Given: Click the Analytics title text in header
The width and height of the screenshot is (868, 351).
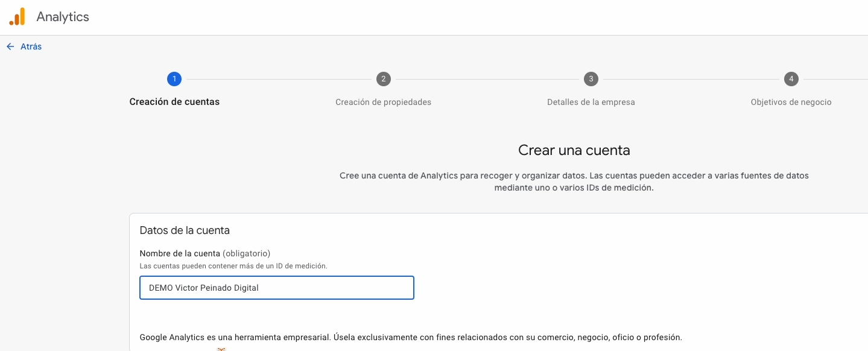Looking at the screenshot, I should coord(63,17).
